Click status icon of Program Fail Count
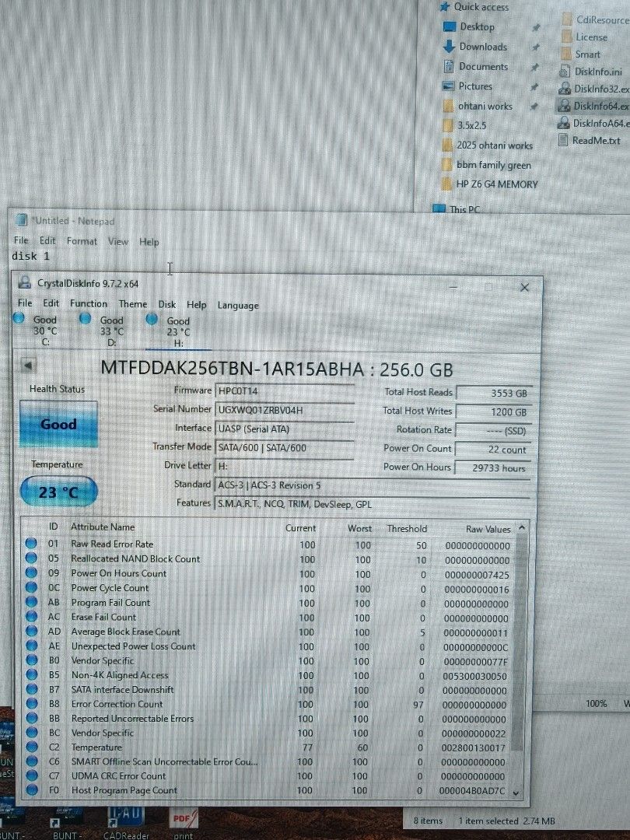Viewport: 630px width, 840px height. [x=31, y=601]
